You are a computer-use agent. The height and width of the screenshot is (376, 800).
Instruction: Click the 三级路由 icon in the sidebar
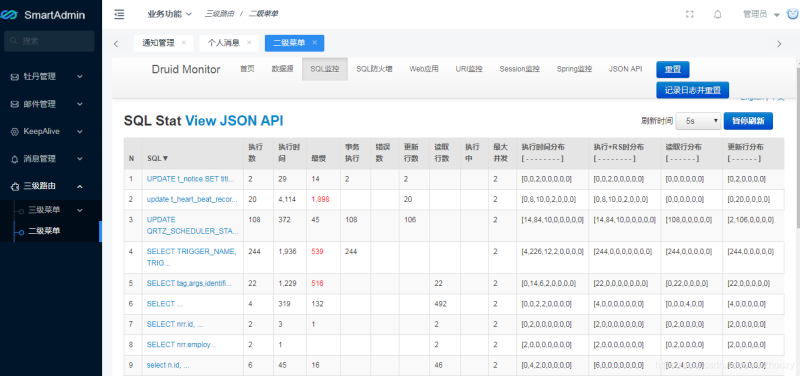(14, 187)
